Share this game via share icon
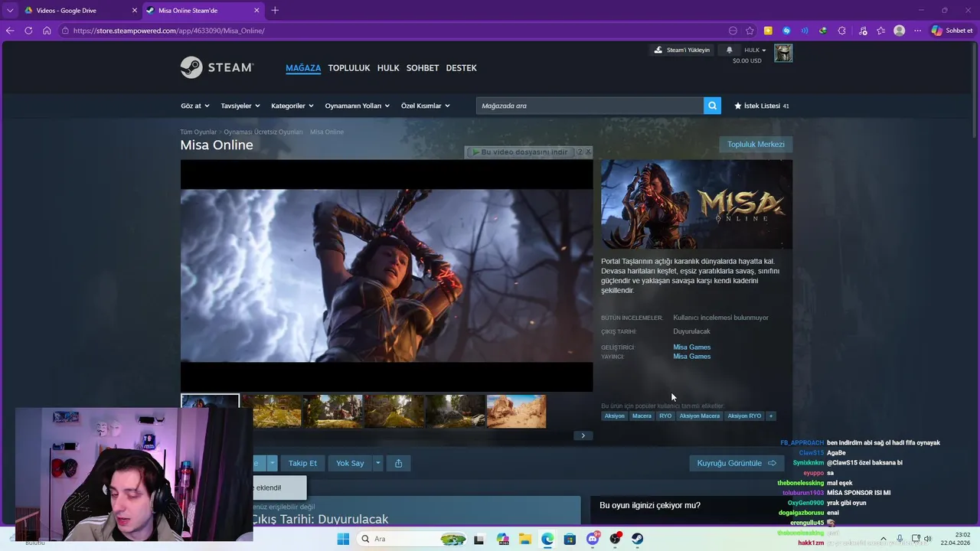This screenshot has width=980, height=551. (398, 463)
